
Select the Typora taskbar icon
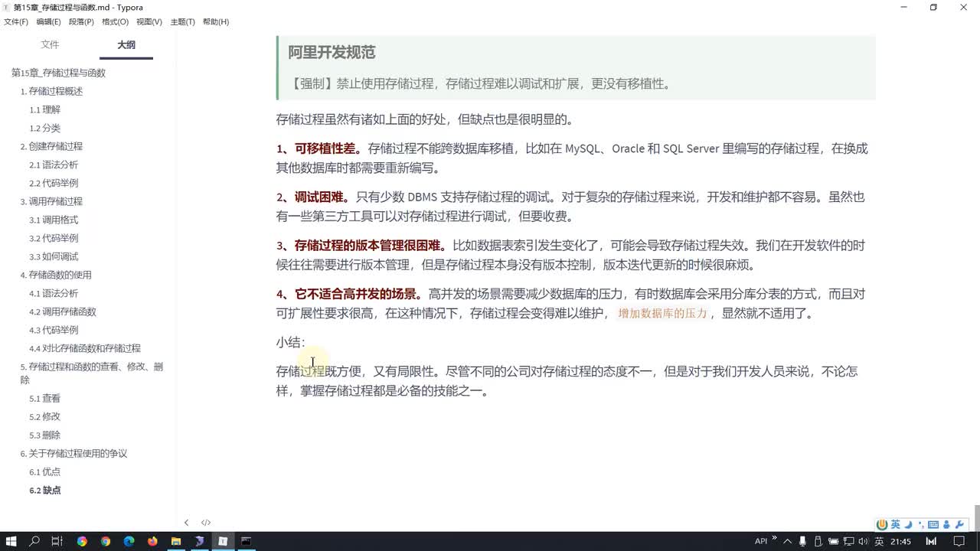coord(223,541)
